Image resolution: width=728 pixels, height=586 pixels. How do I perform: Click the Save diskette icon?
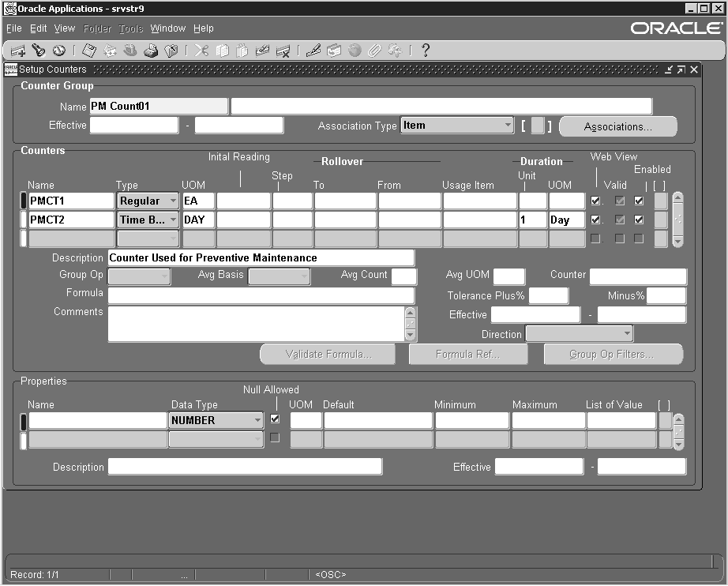coord(89,50)
